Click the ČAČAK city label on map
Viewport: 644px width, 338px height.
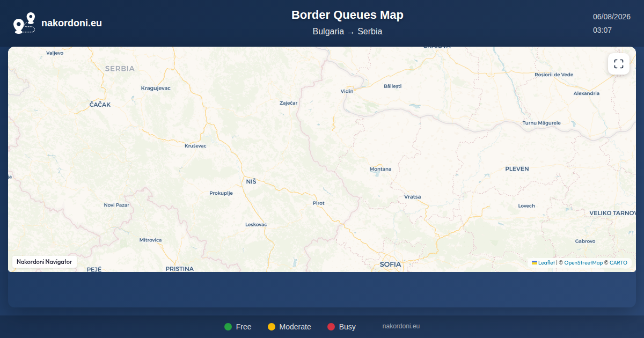100,105
